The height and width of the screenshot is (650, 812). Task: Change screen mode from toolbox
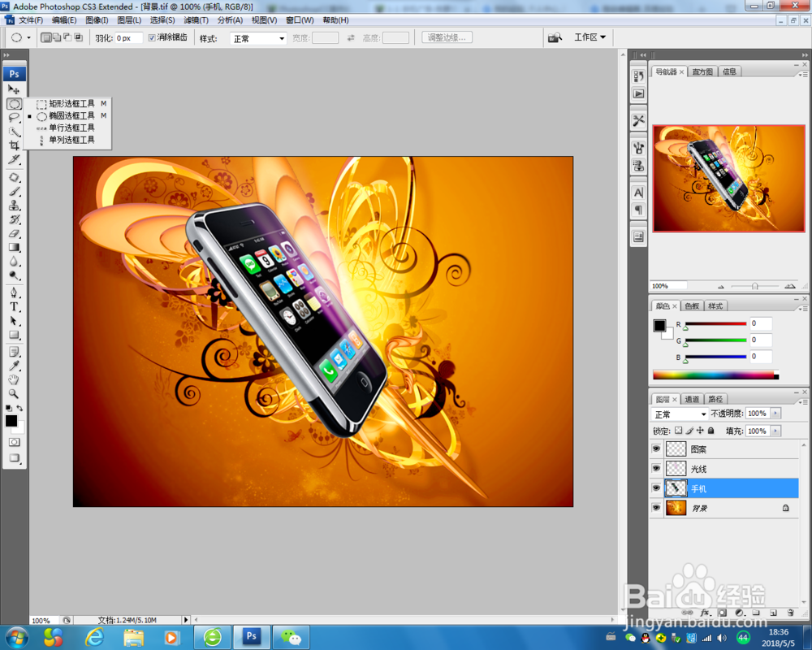(14, 458)
